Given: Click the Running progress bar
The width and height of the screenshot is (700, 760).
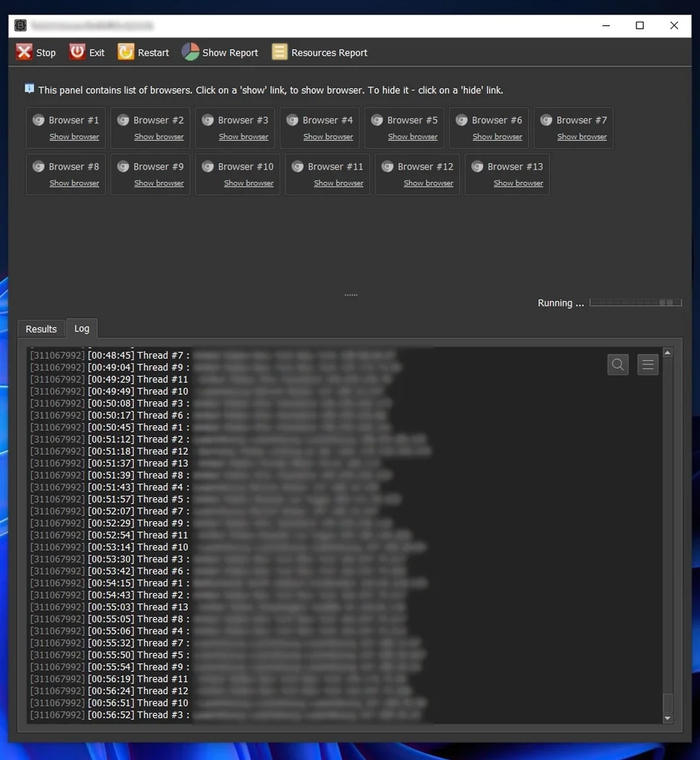Looking at the screenshot, I should tap(636, 302).
